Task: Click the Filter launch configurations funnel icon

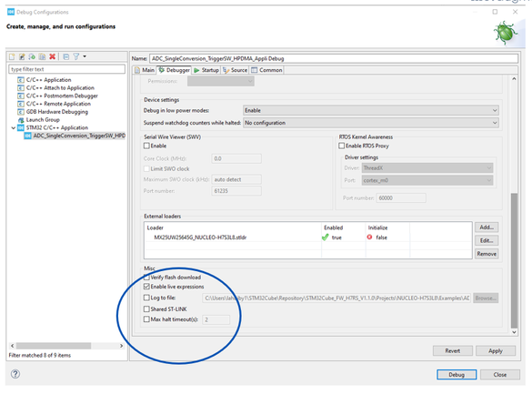Action: pyautogui.click(x=76, y=56)
